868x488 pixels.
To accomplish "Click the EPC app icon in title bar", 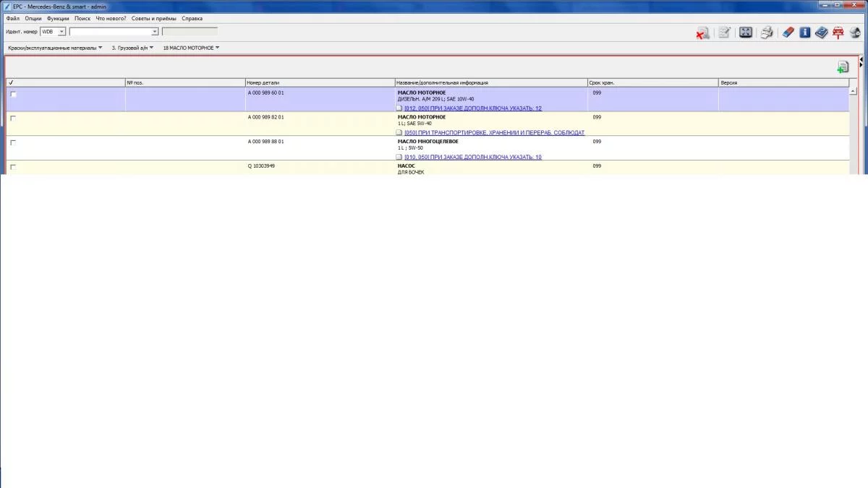I will [x=7, y=6].
